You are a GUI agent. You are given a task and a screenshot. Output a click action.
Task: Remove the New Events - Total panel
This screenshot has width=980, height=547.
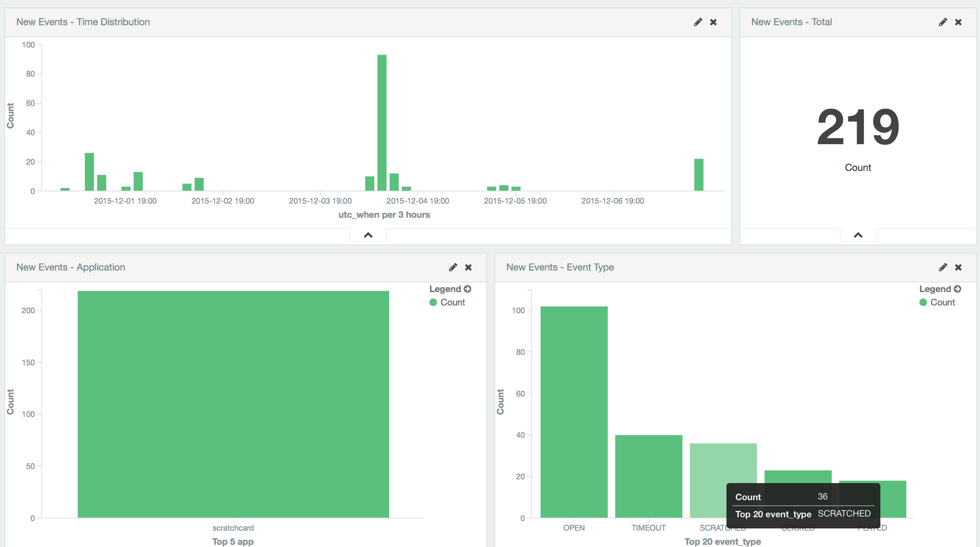pos(958,22)
